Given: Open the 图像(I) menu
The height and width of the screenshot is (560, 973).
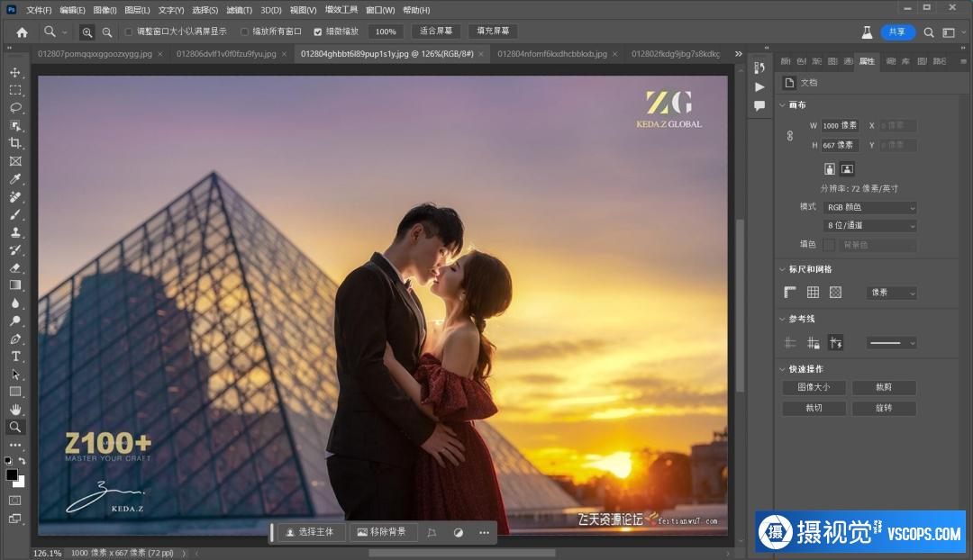Looking at the screenshot, I should [105, 10].
